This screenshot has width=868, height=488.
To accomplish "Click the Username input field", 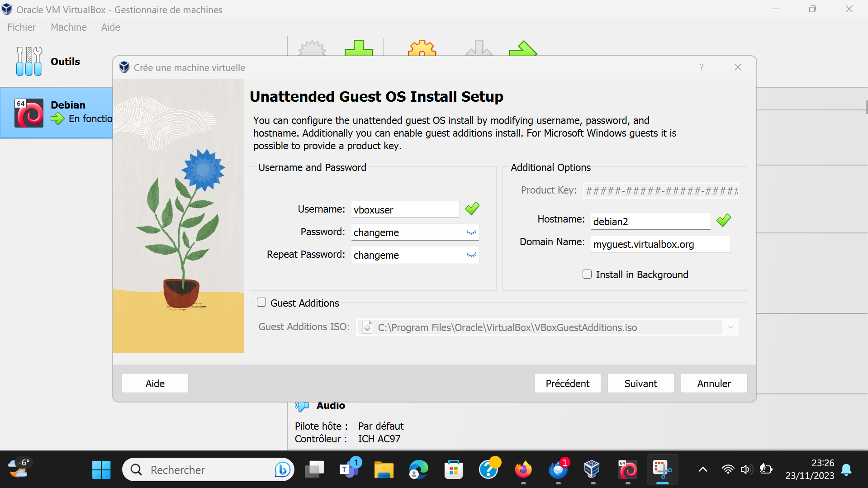I will (x=405, y=209).
